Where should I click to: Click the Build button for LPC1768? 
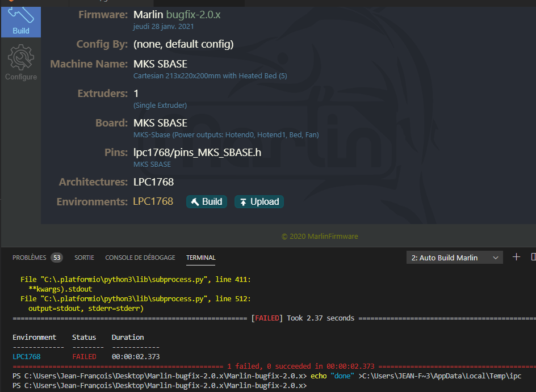[x=207, y=202]
